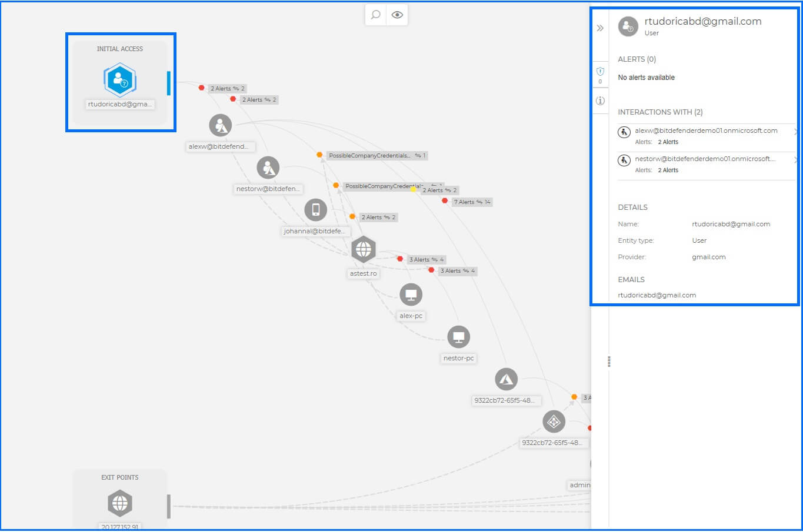
Task: Select the exit point globe node 20.127.152.91
Action: pos(120,504)
